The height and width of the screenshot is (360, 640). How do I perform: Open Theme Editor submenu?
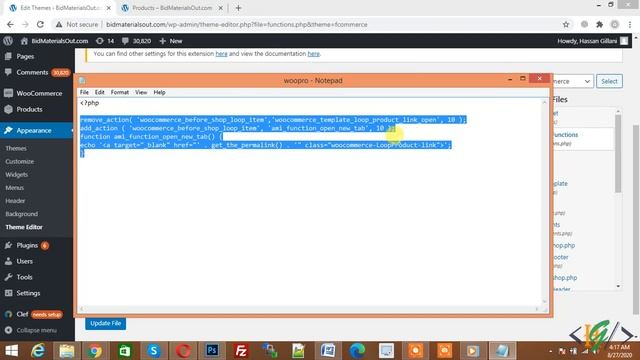pyautogui.click(x=24, y=227)
